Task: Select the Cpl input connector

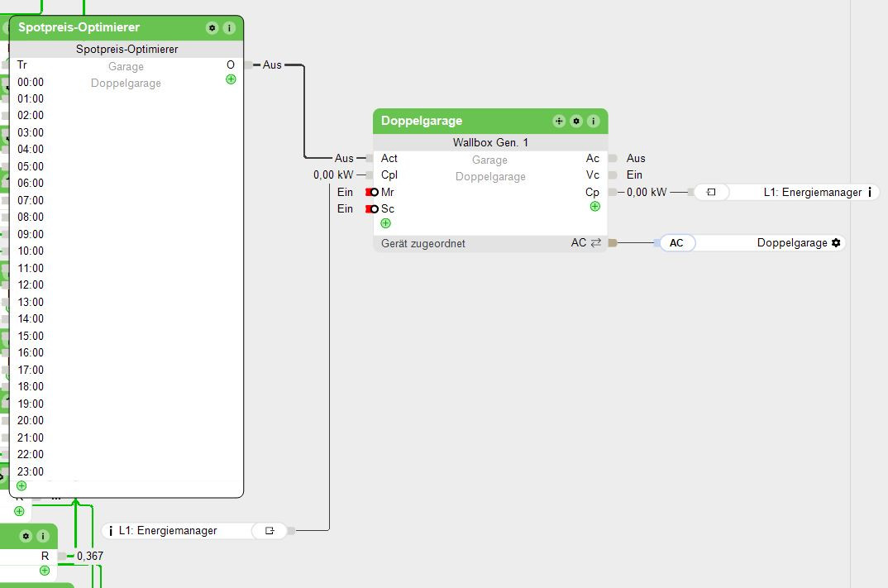Action: tap(370, 175)
